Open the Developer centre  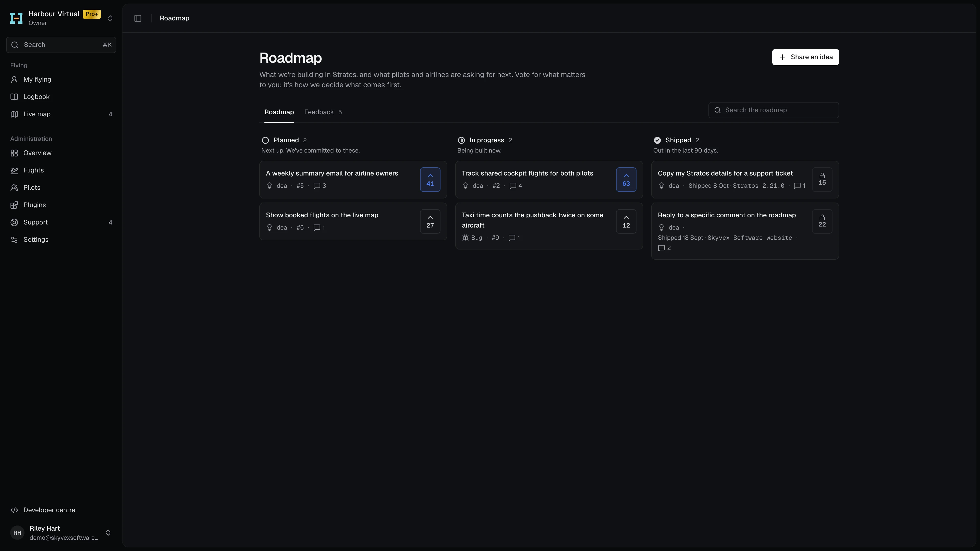(x=61, y=510)
